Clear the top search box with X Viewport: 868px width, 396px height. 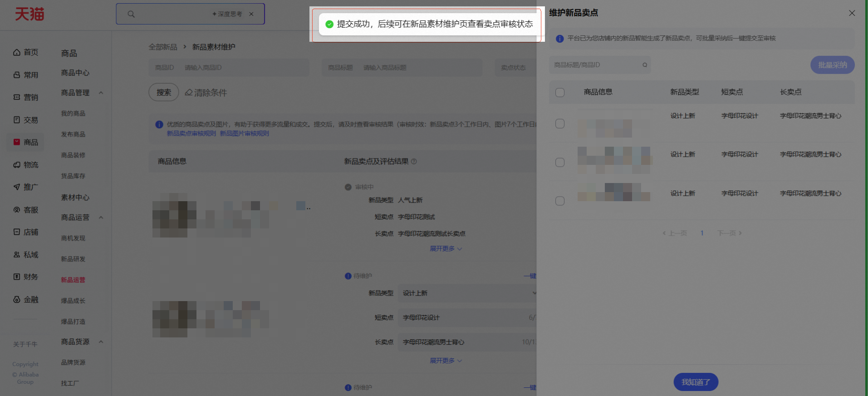tap(251, 14)
